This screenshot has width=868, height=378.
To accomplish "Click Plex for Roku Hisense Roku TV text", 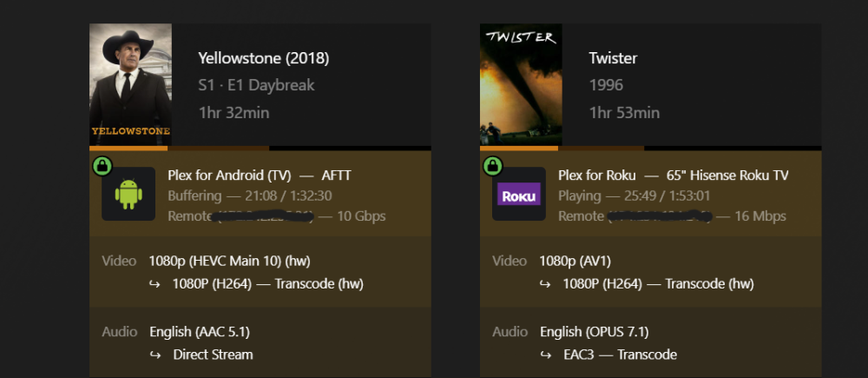I will point(674,176).
